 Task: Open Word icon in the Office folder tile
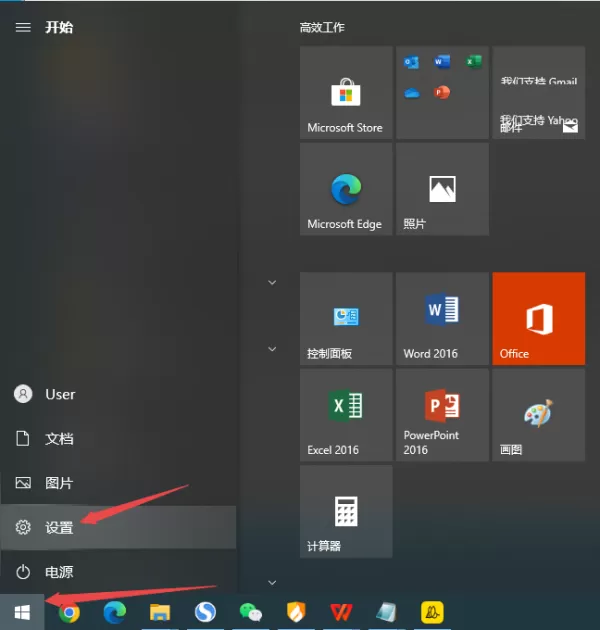[442, 62]
